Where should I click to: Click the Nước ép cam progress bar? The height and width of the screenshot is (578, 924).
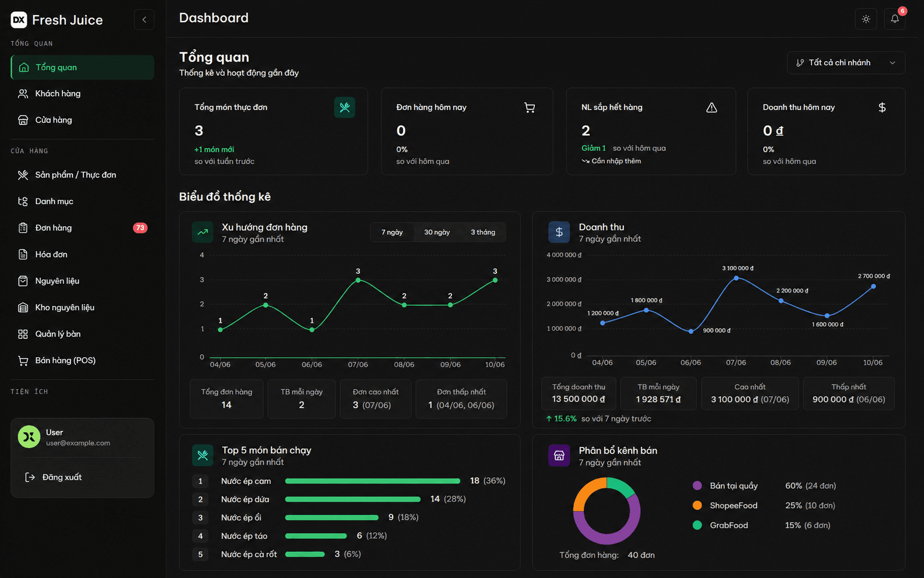point(373,481)
